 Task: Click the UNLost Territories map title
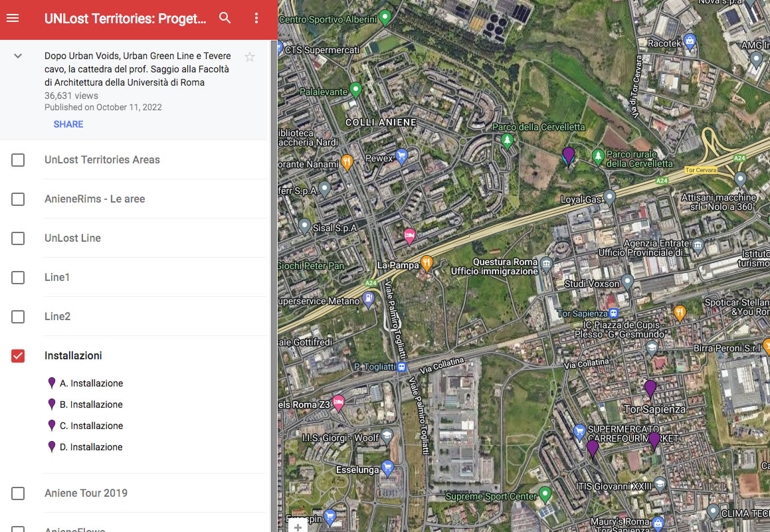click(125, 19)
